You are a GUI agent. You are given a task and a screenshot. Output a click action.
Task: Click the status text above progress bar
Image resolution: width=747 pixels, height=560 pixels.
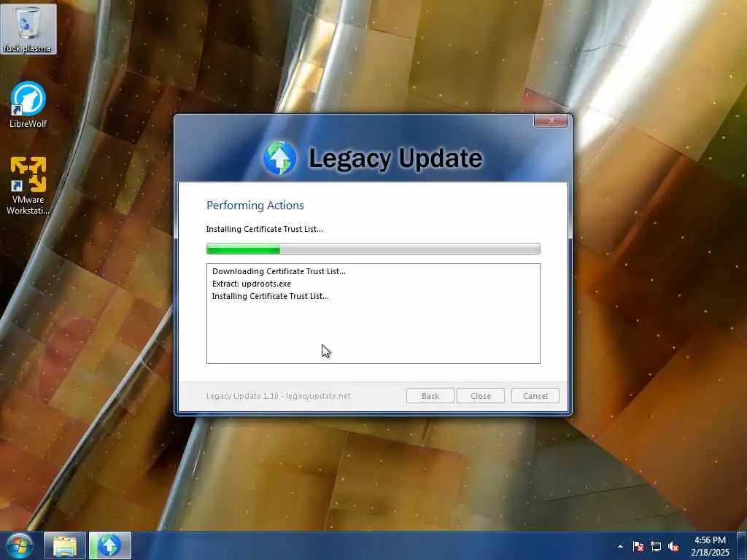[x=264, y=229]
